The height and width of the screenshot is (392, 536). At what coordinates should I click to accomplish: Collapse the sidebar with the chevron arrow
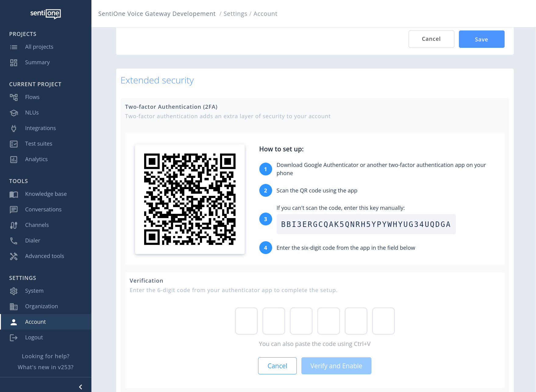(x=80, y=387)
